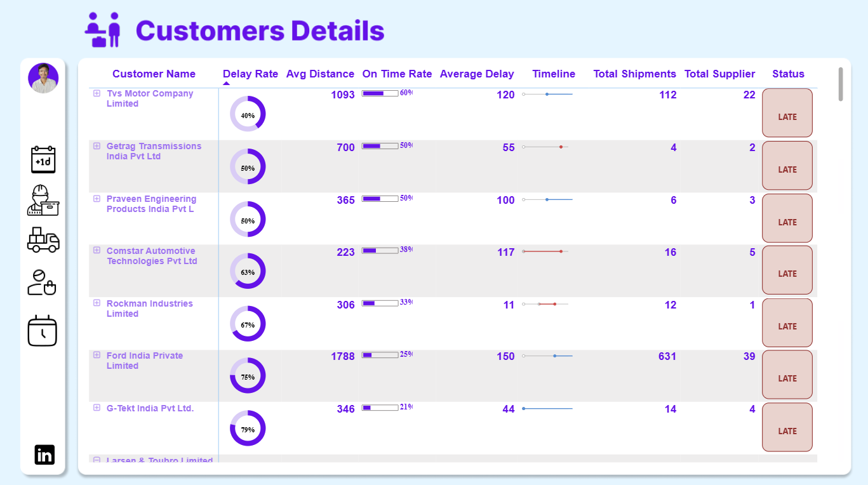This screenshot has width=868, height=485.
Task: Sort by the Average Delay column header
Action: (477, 74)
